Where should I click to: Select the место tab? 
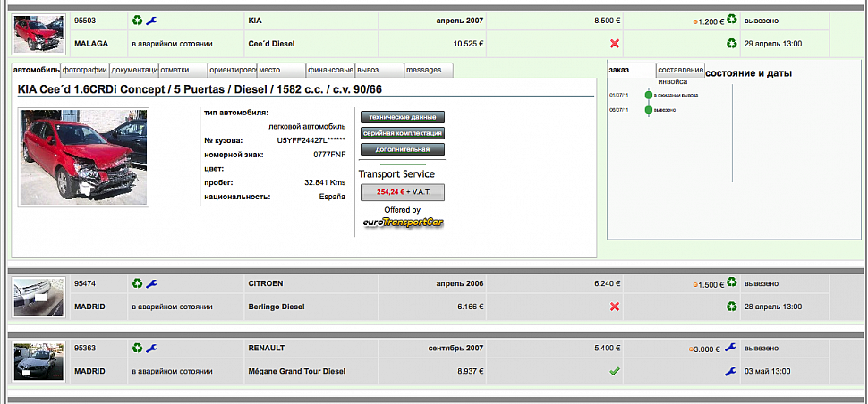[282, 71]
